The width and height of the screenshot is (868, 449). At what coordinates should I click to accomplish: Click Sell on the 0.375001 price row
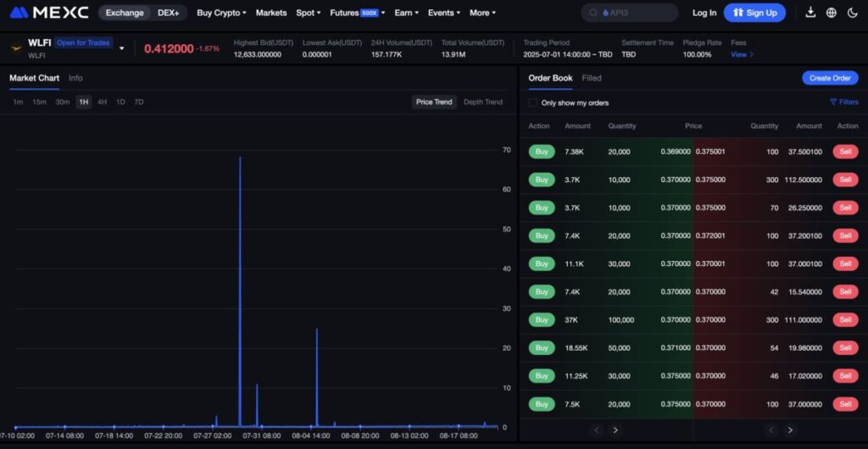pyautogui.click(x=845, y=152)
